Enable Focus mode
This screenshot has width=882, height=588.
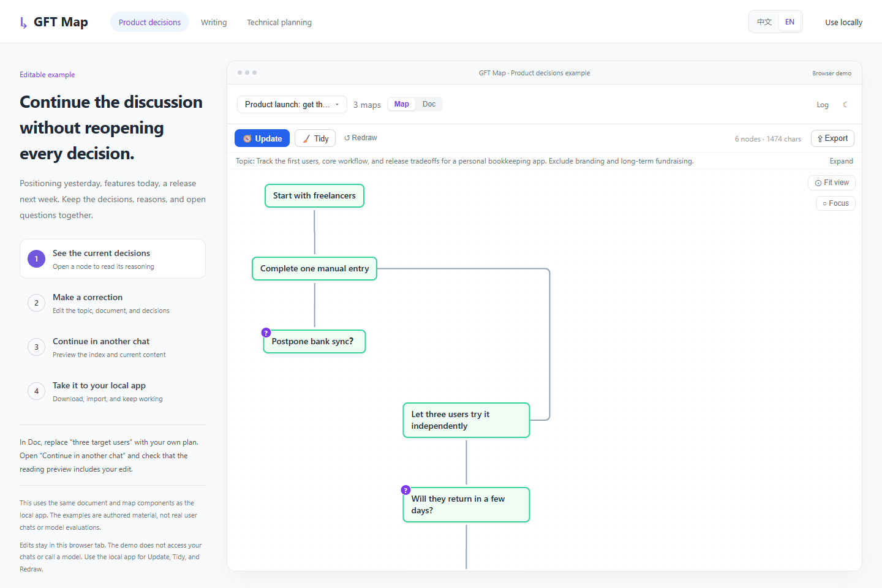(835, 203)
